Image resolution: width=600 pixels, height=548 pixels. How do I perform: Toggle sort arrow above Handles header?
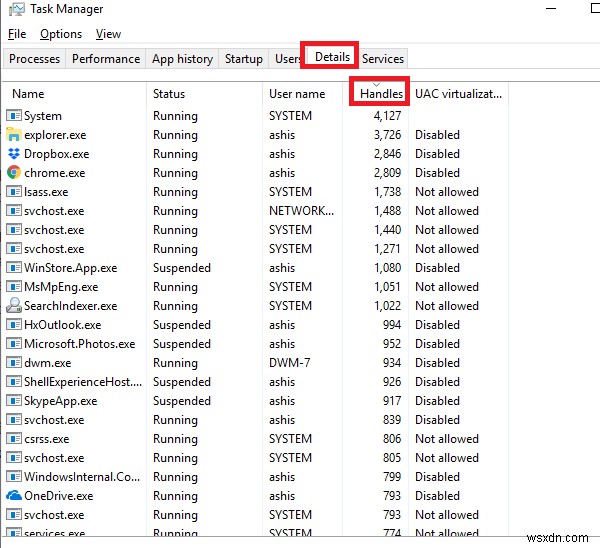377,85
